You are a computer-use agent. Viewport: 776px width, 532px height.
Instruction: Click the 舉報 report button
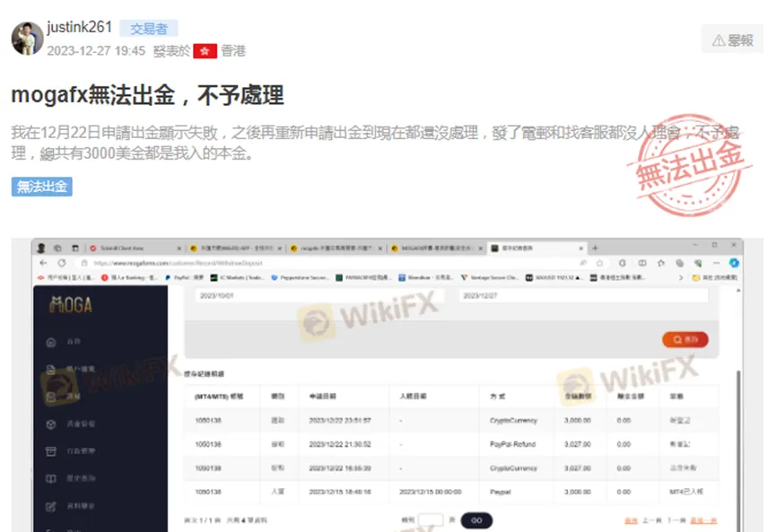tap(732, 40)
